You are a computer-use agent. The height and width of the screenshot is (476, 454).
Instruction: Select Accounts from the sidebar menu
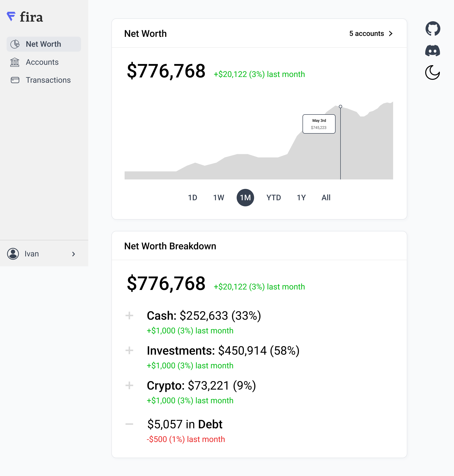pyautogui.click(x=42, y=62)
